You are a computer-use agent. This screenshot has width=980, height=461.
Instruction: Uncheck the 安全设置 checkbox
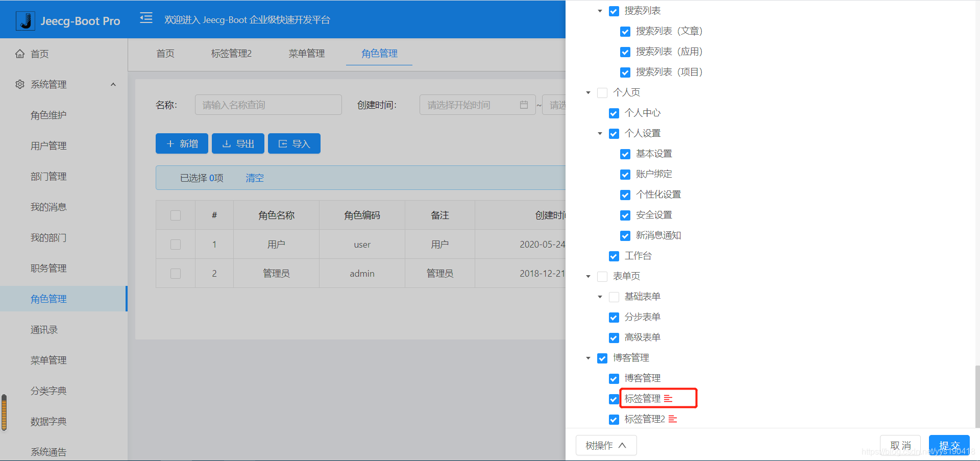pos(625,215)
